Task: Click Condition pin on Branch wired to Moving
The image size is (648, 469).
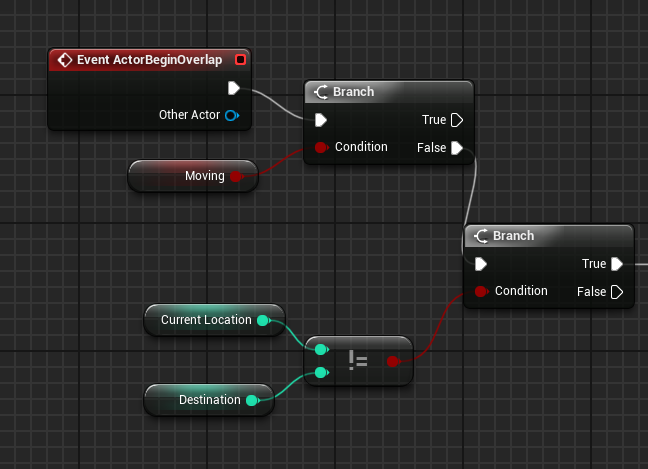Action: click(321, 148)
